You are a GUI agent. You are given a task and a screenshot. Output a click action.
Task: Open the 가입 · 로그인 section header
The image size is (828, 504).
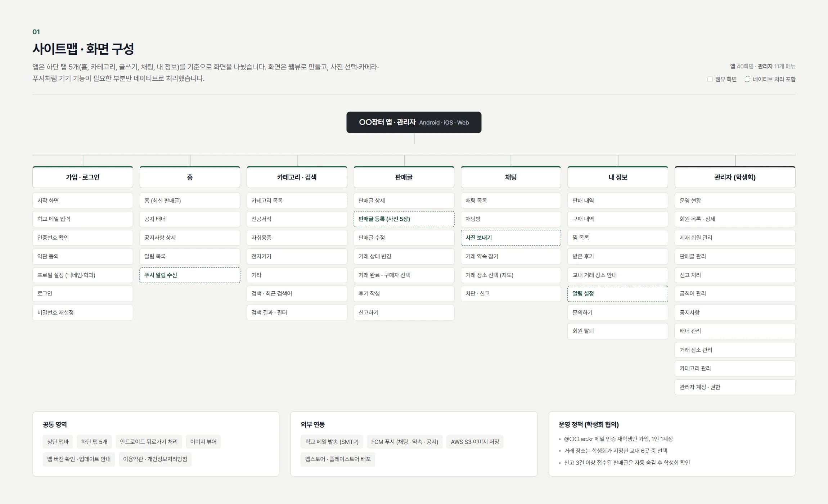click(83, 177)
